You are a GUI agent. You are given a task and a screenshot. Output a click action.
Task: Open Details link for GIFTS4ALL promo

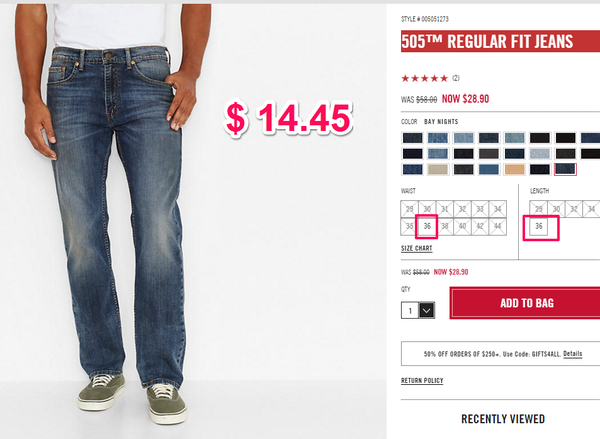[572, 354]
